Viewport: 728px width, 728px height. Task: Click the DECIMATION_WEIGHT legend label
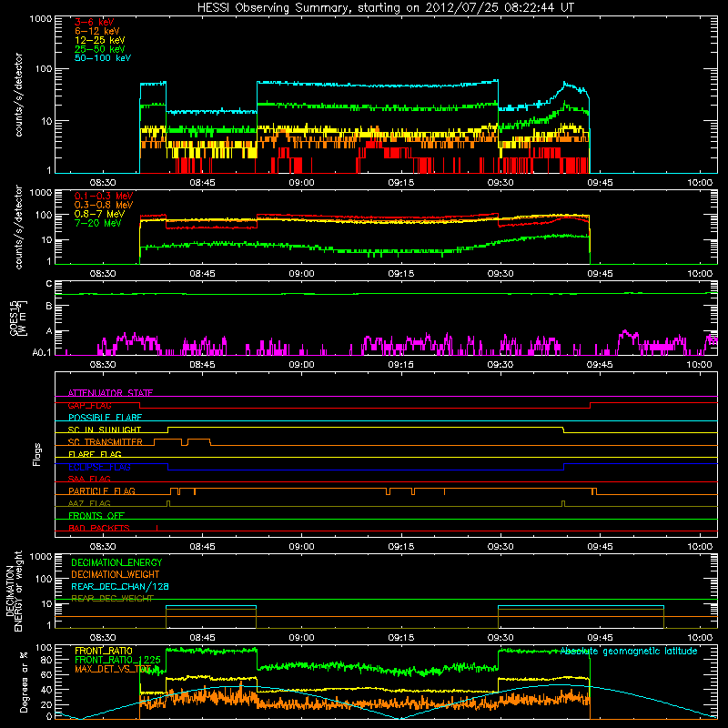point(116,574)
